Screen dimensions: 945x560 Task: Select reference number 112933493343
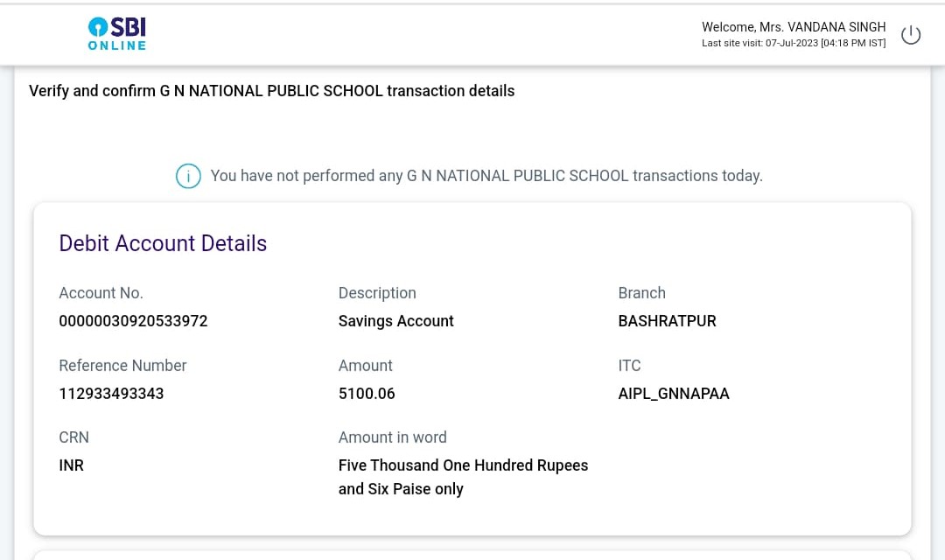click(111, 394)
